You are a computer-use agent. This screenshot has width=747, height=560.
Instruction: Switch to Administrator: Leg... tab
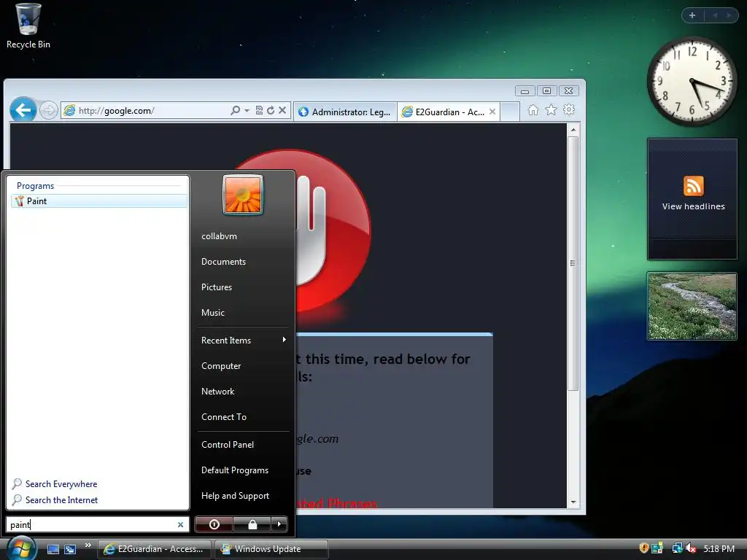click(345, 112)
